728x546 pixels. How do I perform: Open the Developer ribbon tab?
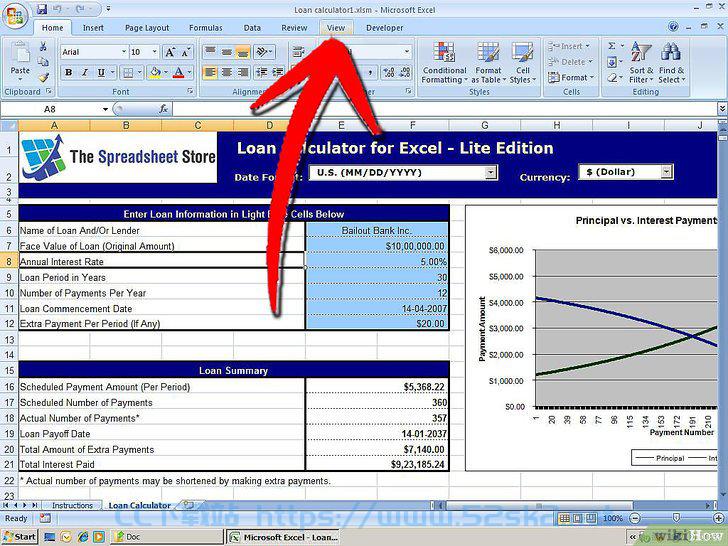tap(384, 28)
